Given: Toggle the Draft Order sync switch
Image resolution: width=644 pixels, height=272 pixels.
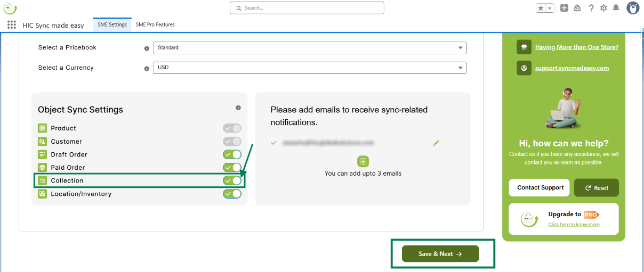Looking at the screenshot, I should coord(232,154).
